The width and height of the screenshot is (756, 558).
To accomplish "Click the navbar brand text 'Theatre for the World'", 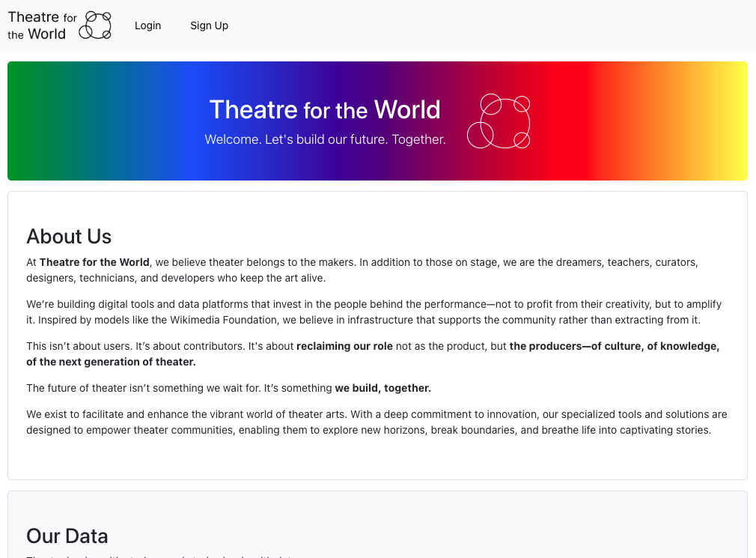I will (43, 25).
